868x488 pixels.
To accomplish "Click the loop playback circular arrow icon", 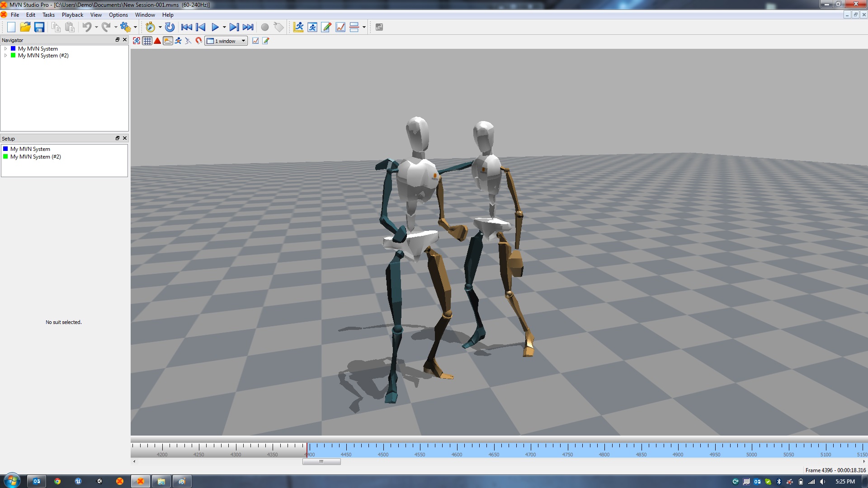I will coord(170,27).
